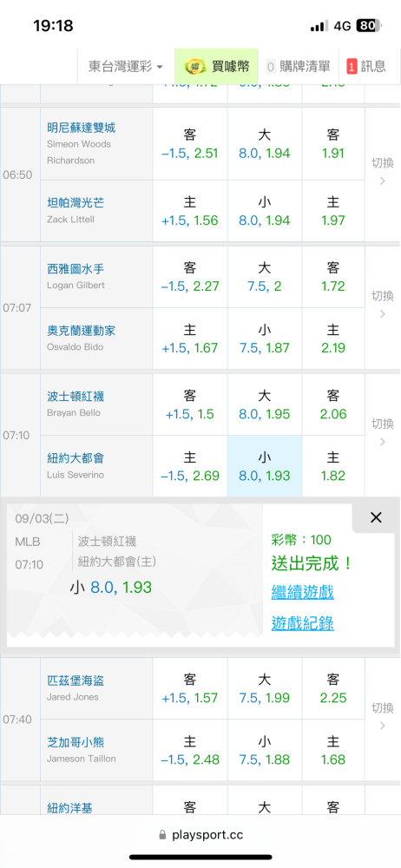Select 客 –1.5, 2.51 Twins spread
This screenshot has height=868, width=401.
click(x=190, y=144)
